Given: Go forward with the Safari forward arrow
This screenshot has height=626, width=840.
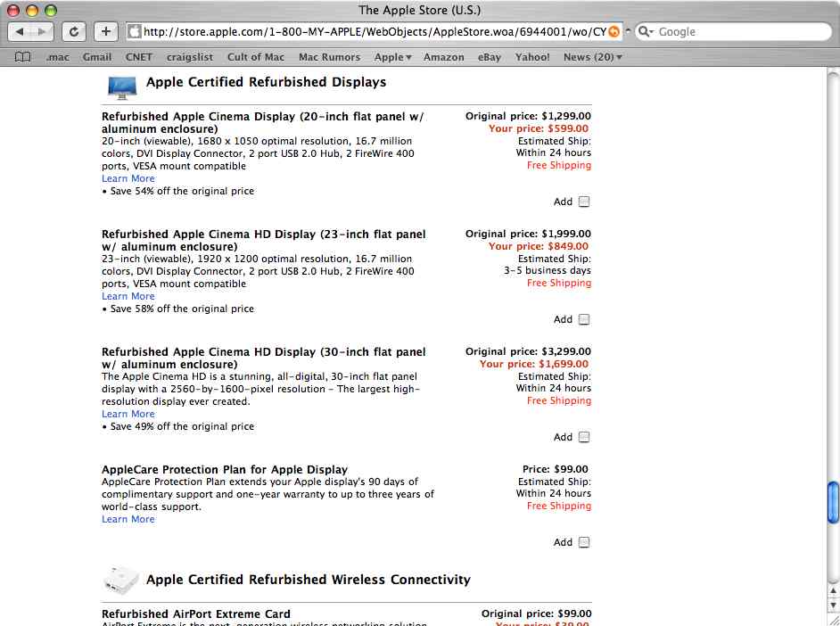Looking at the screenshot, I should click(42, 31).
